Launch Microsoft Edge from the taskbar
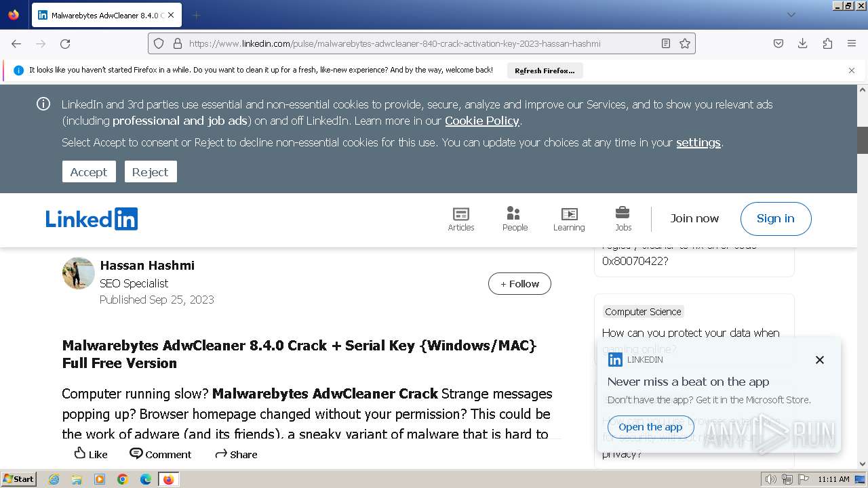 pyautogui.click(x=146, y=479)
